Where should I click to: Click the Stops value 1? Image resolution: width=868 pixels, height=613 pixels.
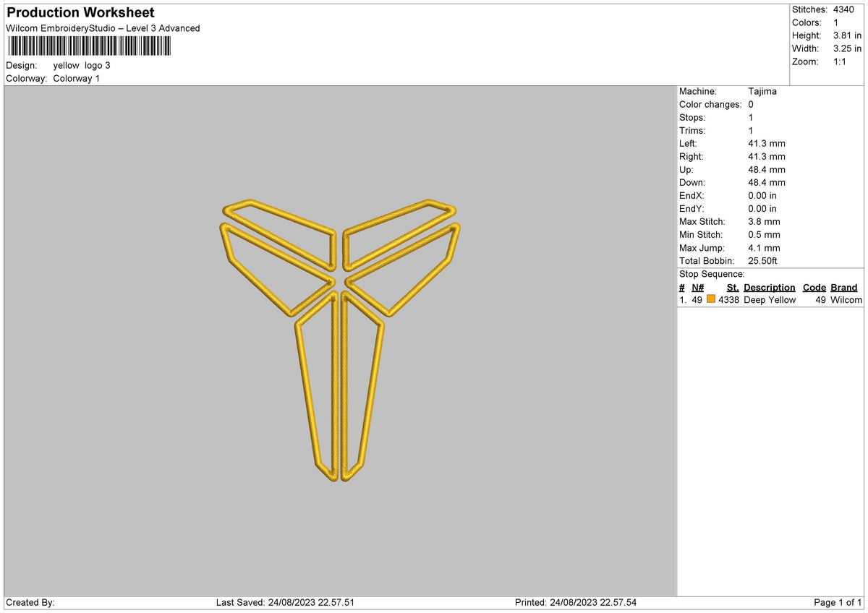751,118
